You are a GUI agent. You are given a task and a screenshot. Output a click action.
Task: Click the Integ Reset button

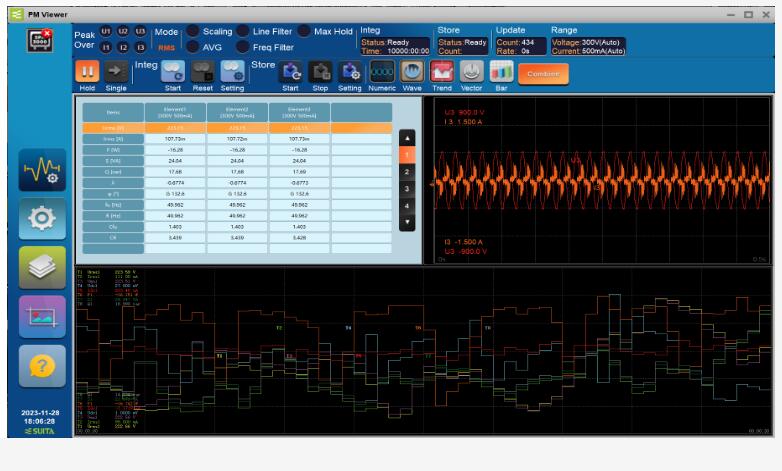[x=203, y=71]
